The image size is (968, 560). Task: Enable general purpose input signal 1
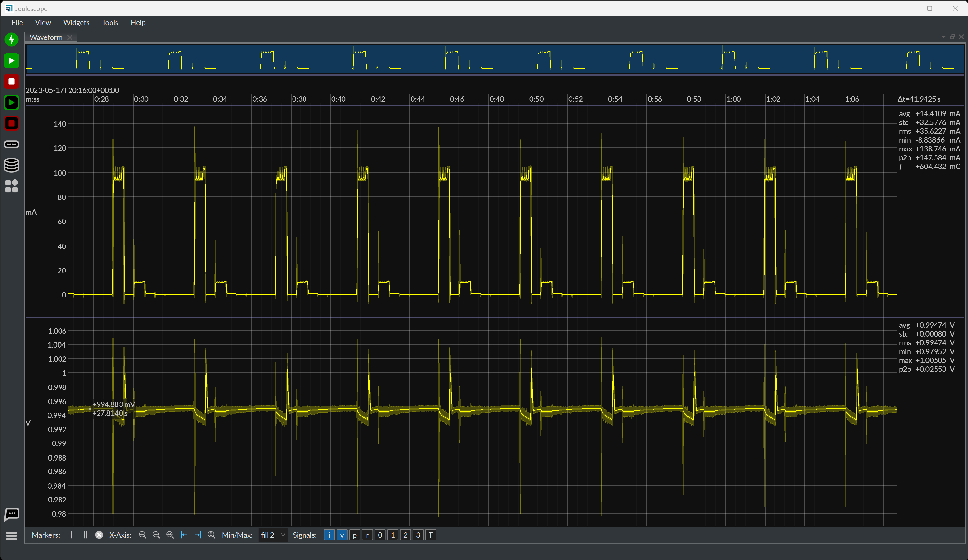pyautogui.click(x=393, y=535)
